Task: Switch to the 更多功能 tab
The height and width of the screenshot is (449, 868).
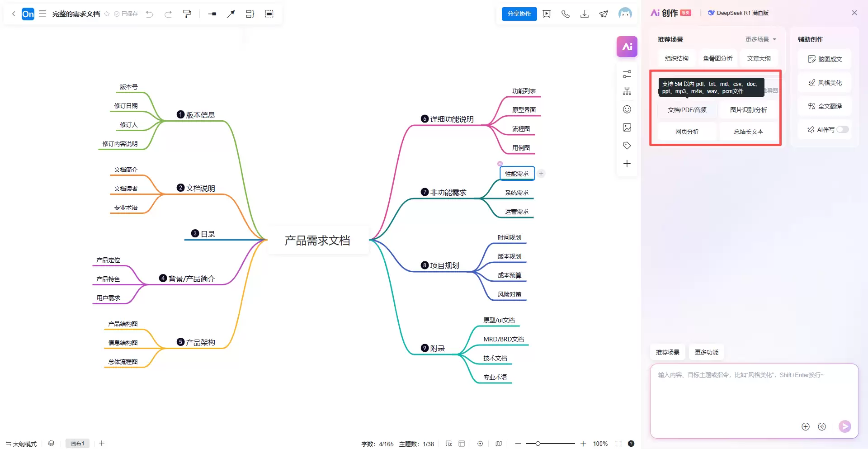Action: tap(706, 352)
